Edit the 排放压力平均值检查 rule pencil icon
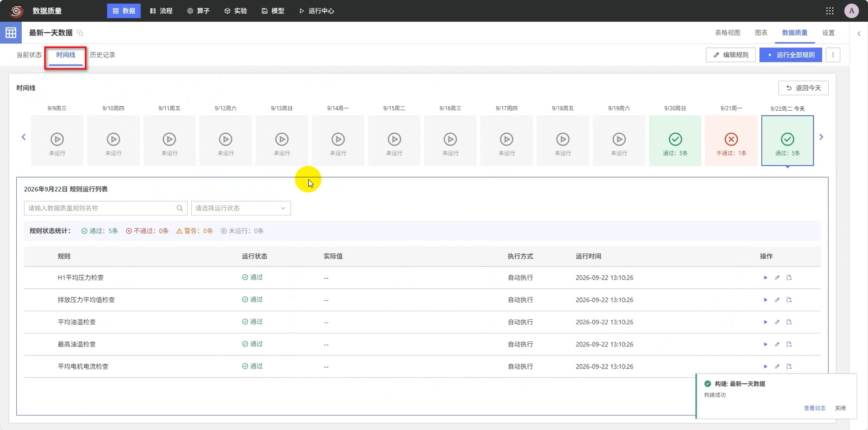The width and height of the screenshot is (868, 430). 777,300
